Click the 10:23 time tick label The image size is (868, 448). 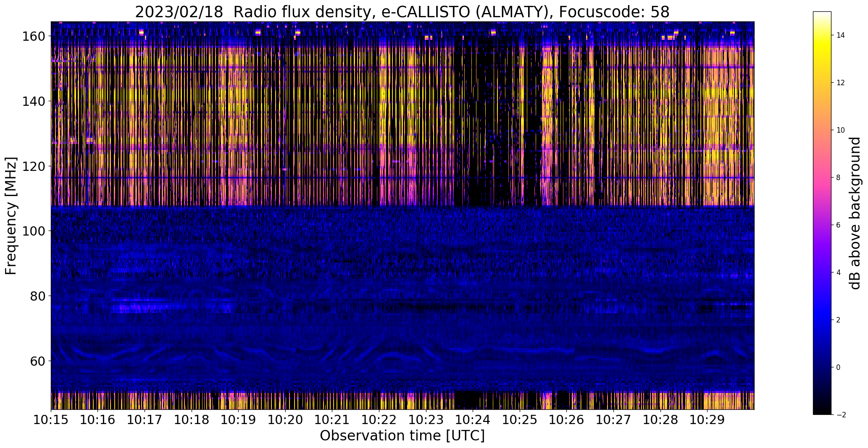pyautogui.click(x=426, y=420)
